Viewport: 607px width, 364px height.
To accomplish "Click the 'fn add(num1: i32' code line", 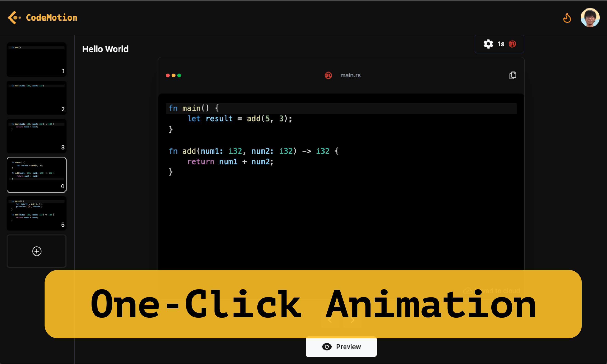I will coord(254,151).
